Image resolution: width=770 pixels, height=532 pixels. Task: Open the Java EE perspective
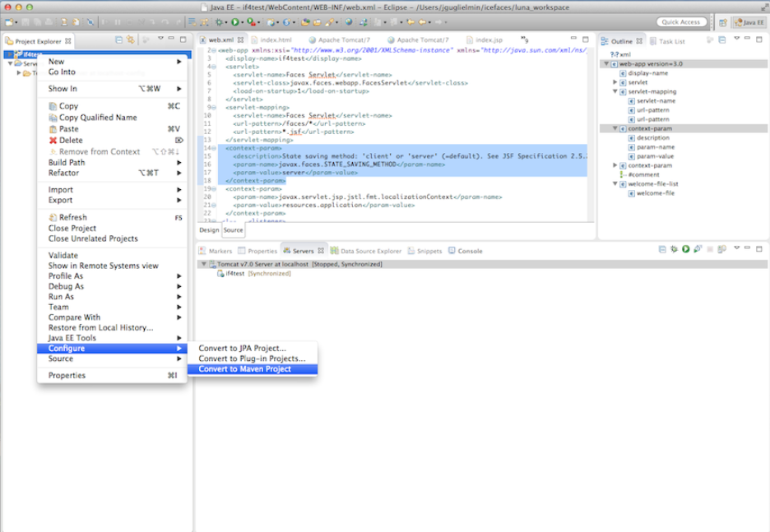[x=749, y=22]
